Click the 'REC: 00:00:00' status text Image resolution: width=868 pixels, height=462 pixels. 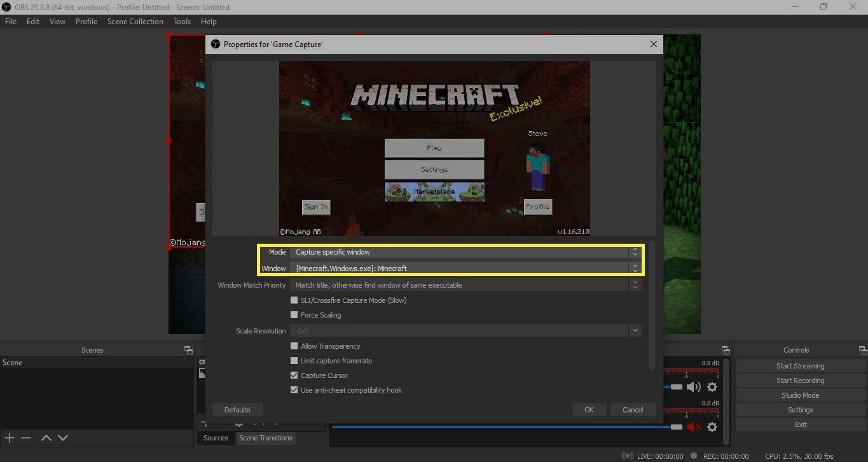(724, 456)
